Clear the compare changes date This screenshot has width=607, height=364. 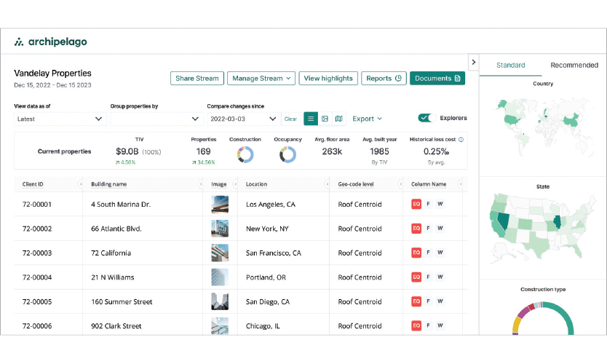click(x=290, y=119)
